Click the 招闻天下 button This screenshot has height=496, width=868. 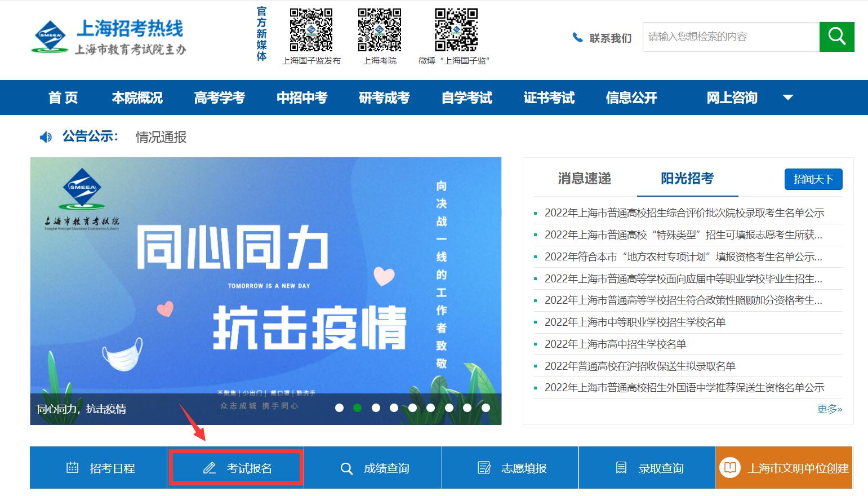click(x=813, y=179)
